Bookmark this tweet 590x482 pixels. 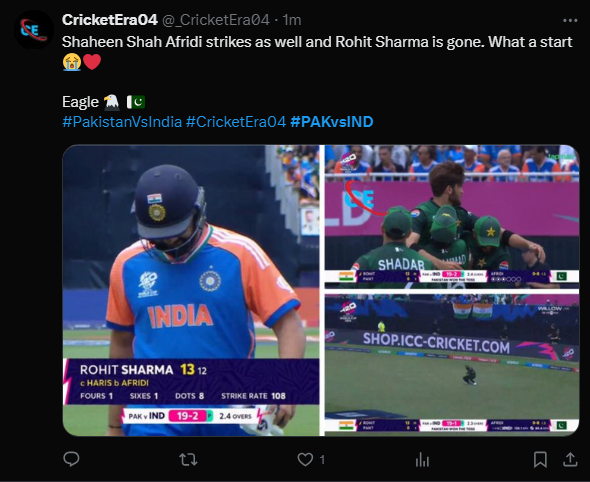(540, 459)
